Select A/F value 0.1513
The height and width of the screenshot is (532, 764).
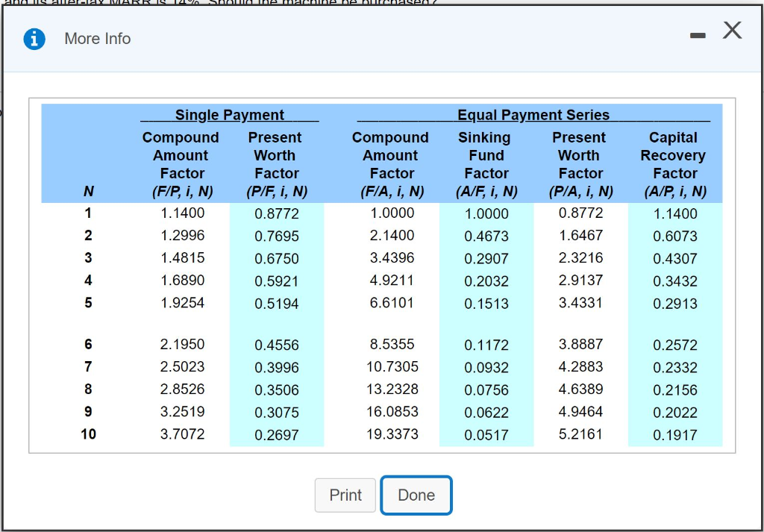click(x=486, y=304)
